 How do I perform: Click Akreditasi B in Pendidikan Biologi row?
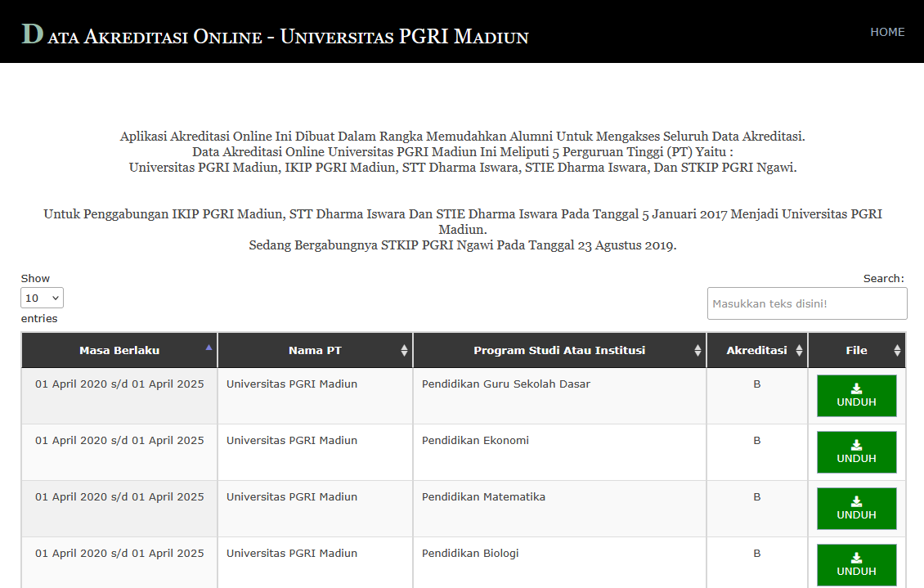click(757, 554)
